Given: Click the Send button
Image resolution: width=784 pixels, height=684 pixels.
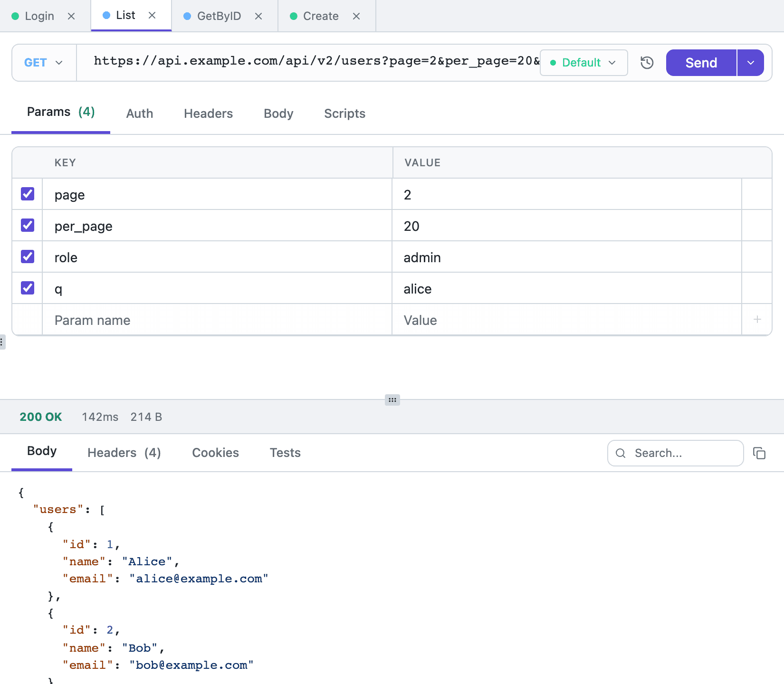Looking at the screenshot, I should click(701, 63).
